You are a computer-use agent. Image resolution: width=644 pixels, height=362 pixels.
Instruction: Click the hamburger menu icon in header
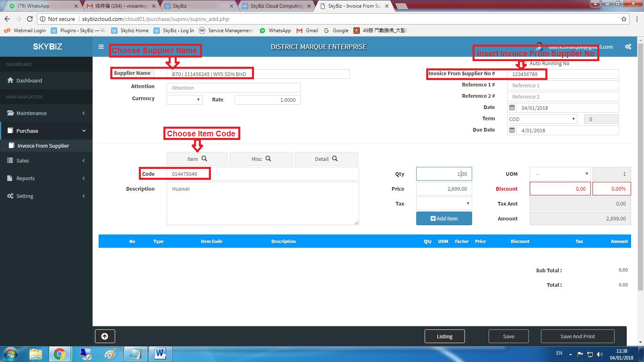[x=101, y=47]
